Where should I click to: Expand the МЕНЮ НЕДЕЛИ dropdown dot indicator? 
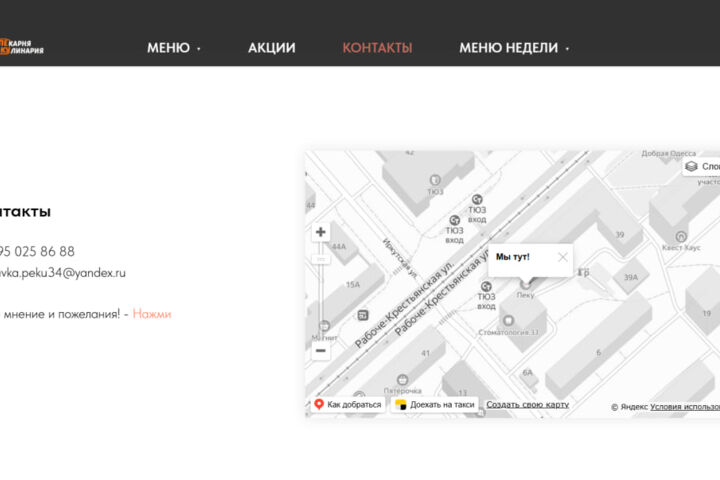pyautogui.click(x=568, y=49)
